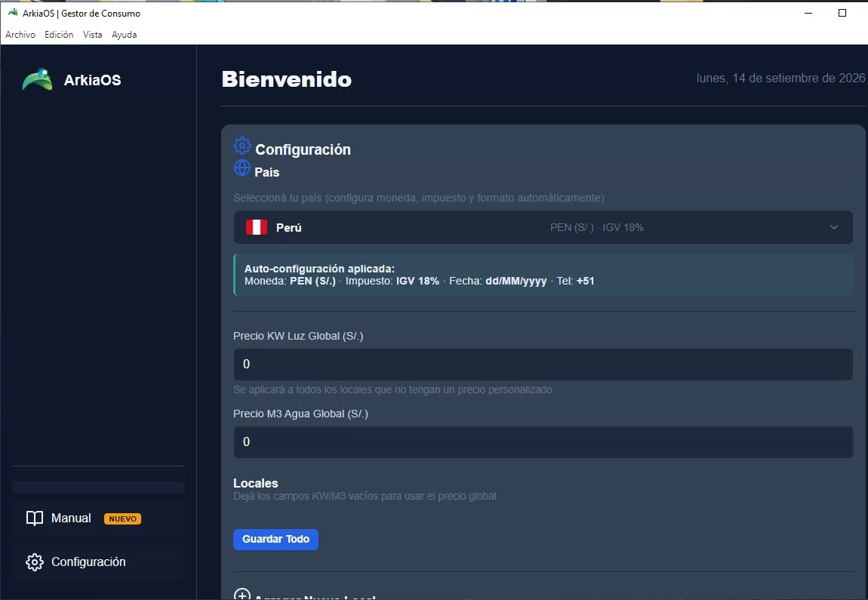Maximize the ArkiaOS window

(842, 14)
